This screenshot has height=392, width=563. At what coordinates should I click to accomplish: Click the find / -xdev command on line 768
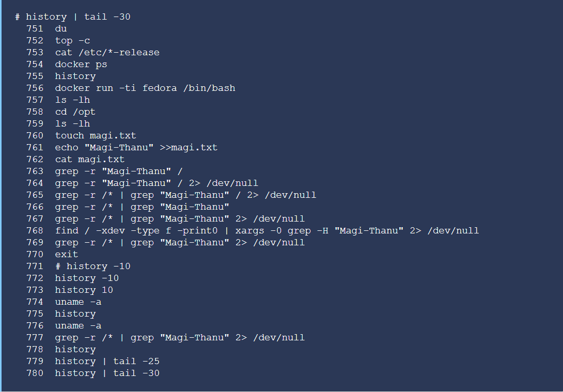pos(267,230)
